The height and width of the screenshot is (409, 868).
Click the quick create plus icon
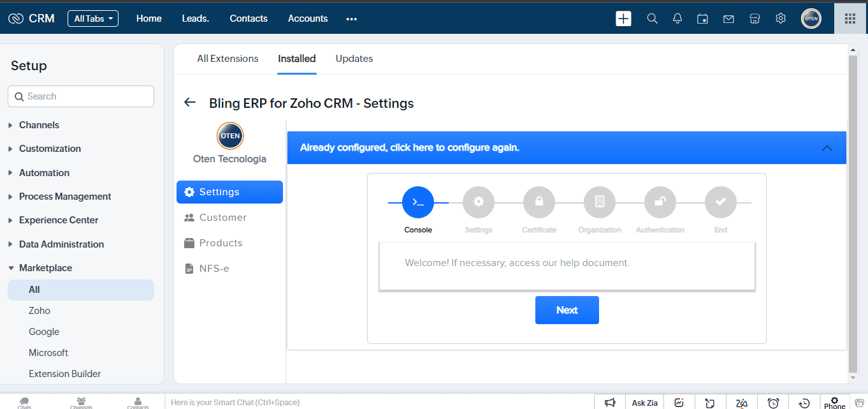623,19
